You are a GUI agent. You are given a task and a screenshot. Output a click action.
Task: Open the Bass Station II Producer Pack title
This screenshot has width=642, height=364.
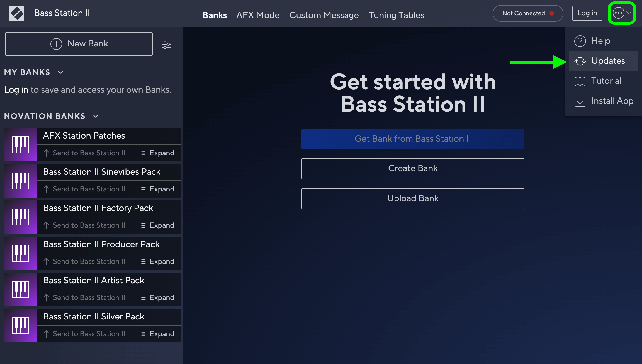click(x=101, y=244)
